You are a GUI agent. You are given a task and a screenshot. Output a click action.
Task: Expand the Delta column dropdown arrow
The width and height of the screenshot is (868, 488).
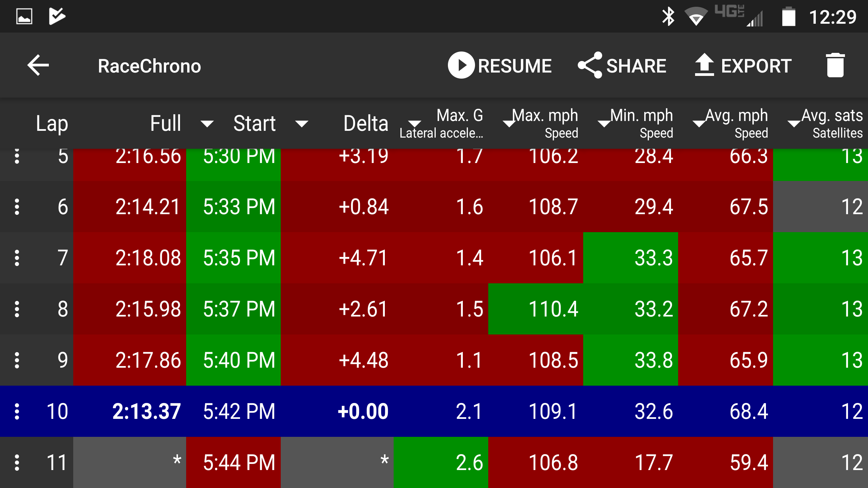[414, 124]
